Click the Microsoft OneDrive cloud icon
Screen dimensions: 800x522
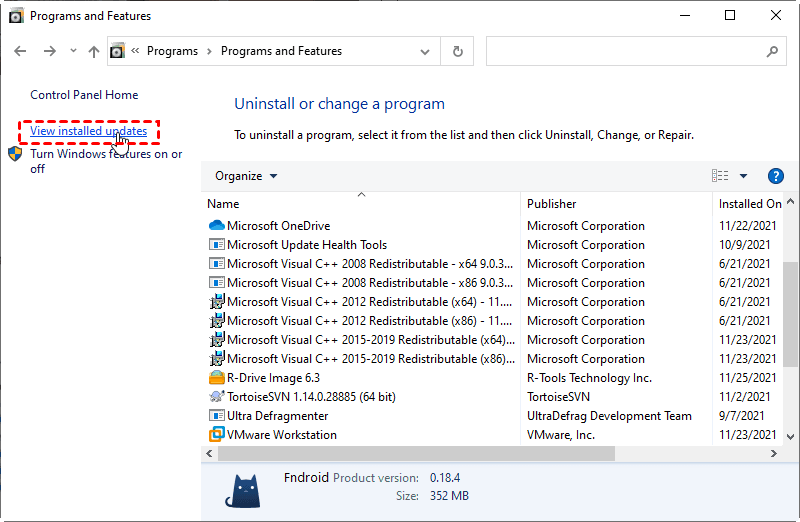[216, 226]
